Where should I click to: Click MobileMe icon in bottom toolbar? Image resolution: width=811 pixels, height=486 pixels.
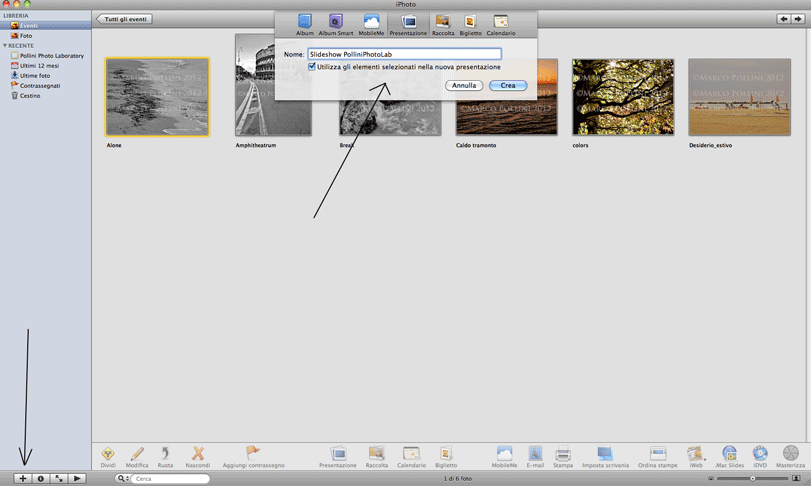pos(504,457)
